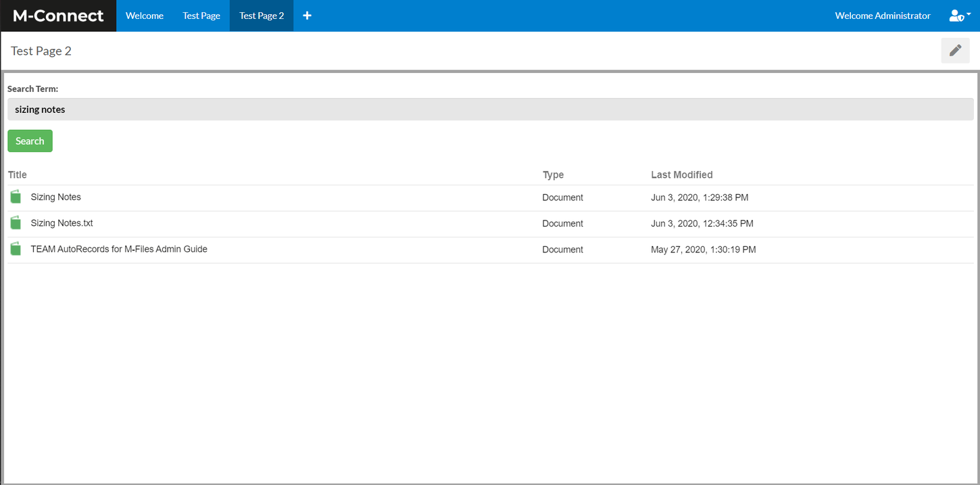Open the Sizing Notes document

click(56, 197)
